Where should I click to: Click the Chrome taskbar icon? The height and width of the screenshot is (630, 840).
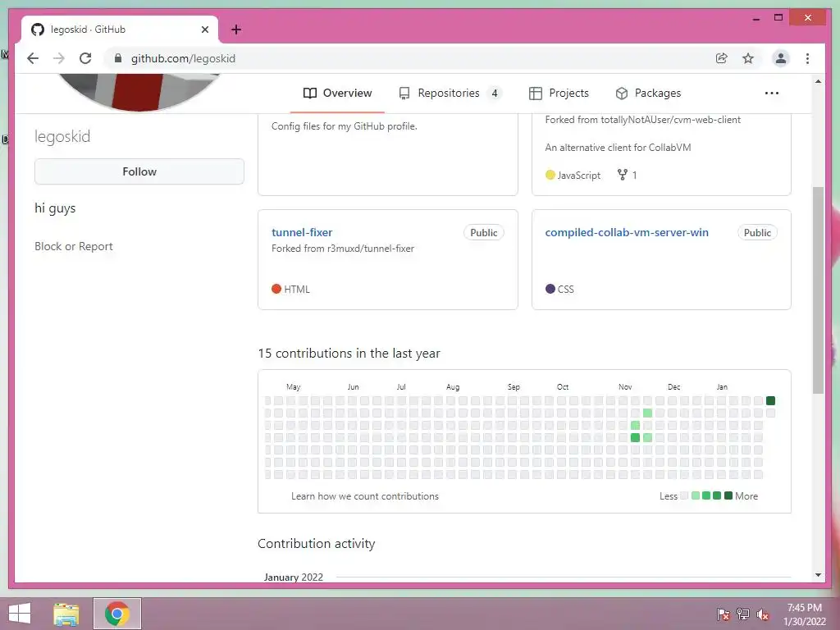tap(117, 614)
